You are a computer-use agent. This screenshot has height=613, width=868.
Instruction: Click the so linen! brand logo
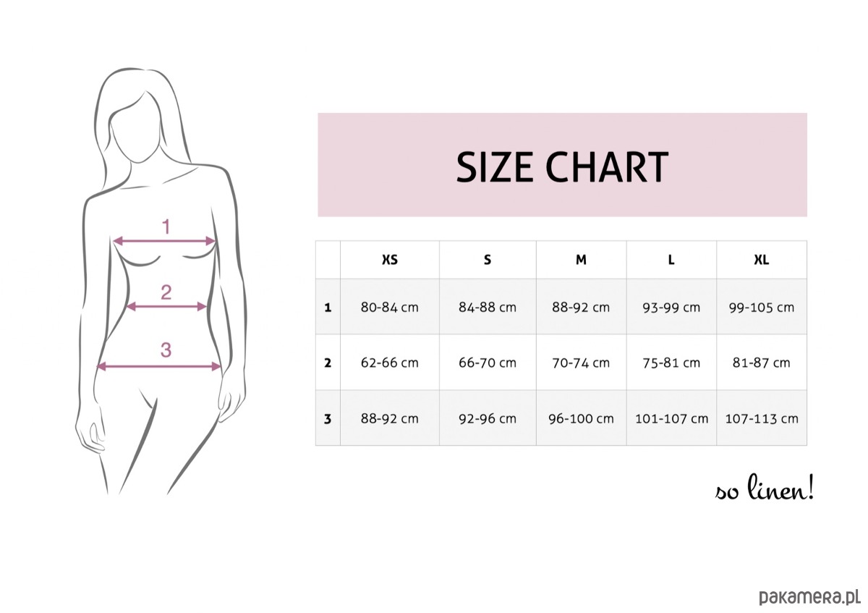pos(765,491)
